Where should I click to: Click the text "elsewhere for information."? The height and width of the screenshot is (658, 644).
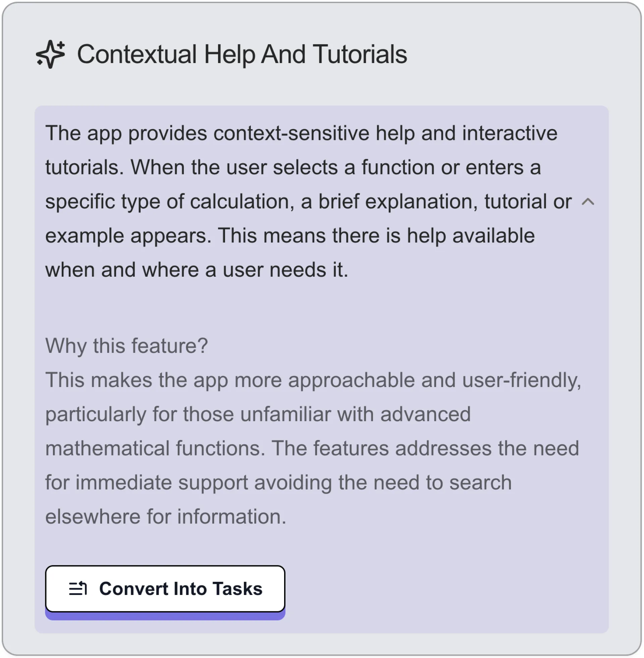pyautogui.click(x=166, y=517)
